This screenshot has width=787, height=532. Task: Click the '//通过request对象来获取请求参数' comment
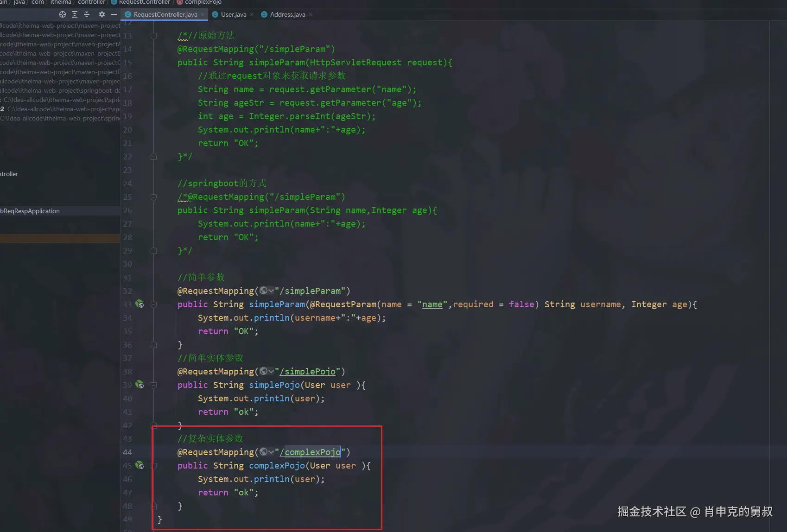click(272, 76)
